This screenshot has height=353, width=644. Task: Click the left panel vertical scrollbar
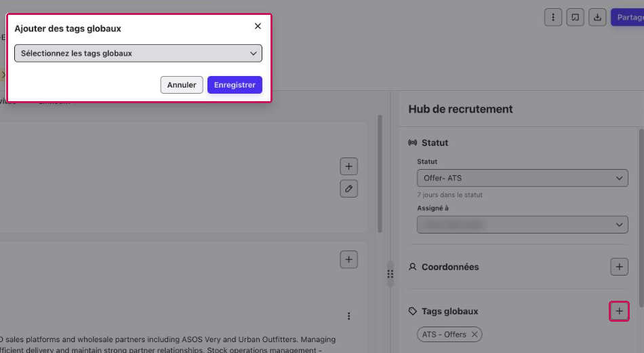[x=380, y=174]
